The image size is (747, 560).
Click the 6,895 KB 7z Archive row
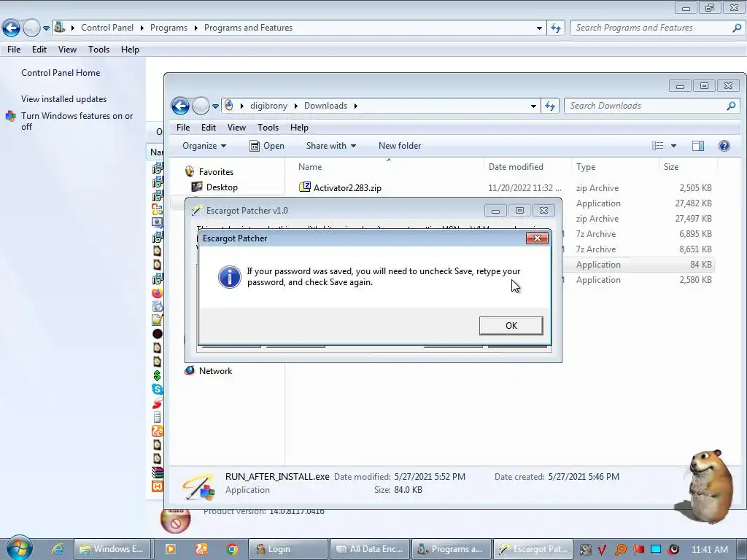click(x=638, y=234)
